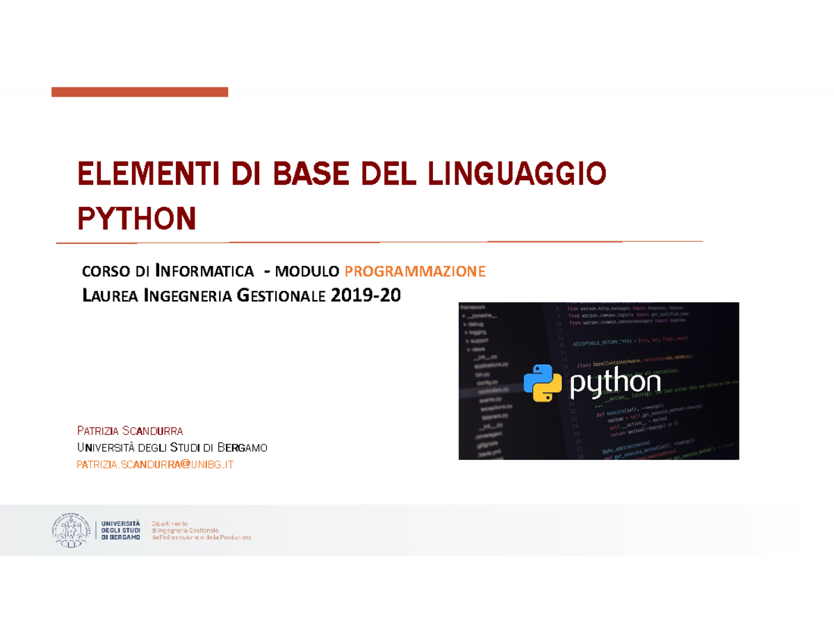Click the orange rectangle above the title

click(139, 90)
